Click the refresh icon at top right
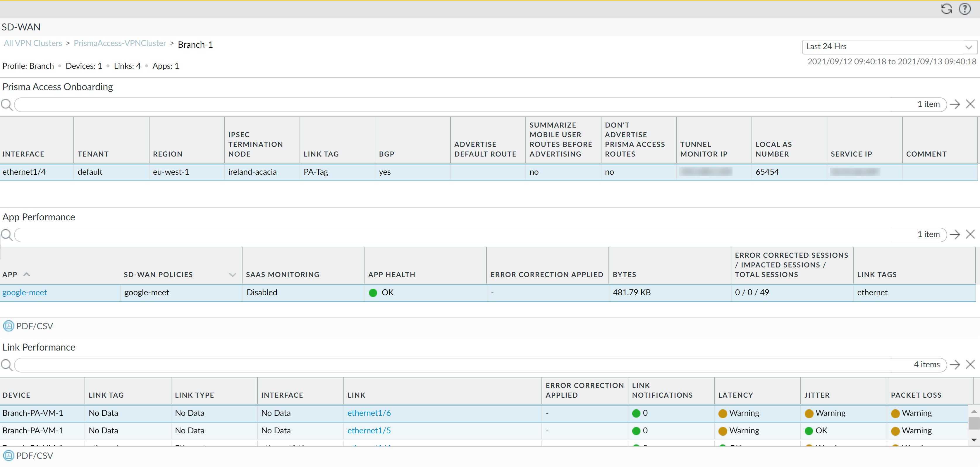 [x=946, y=9]
